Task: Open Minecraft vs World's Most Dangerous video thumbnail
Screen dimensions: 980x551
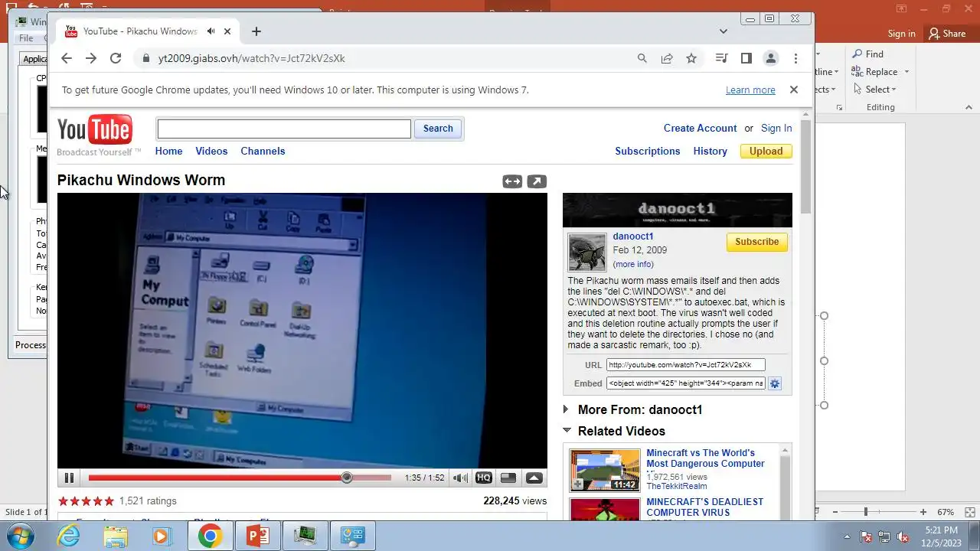Action: pyautogui.click(x=605, y=470)
